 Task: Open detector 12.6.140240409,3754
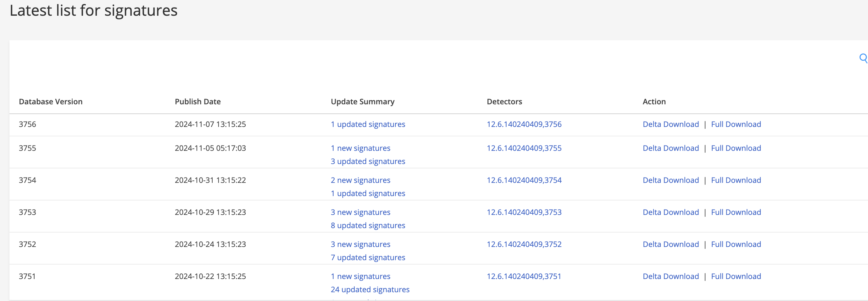tap(524, 180)
